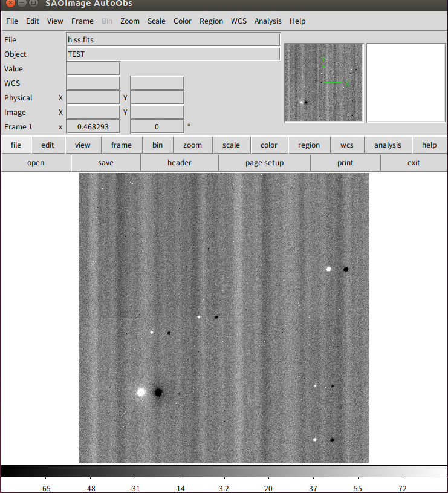Select the 'frame' button bar tab
The width and height of the screenshot is (448, 493).
pos(122,145)
